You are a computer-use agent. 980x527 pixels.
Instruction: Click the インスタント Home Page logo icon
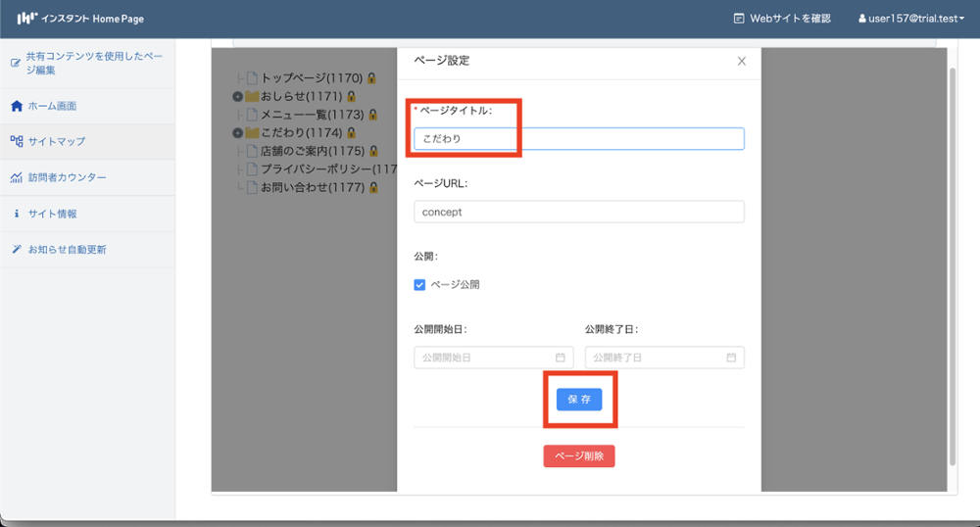27,18
